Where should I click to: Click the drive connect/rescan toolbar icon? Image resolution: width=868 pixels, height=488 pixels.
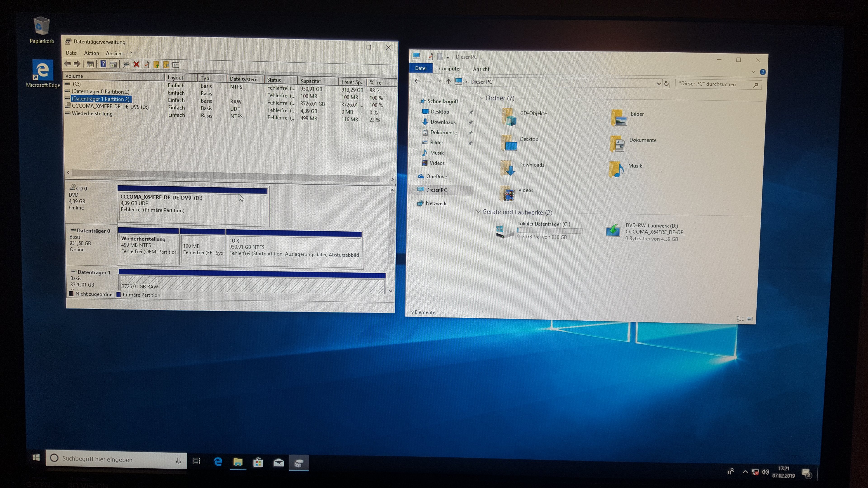126,64
